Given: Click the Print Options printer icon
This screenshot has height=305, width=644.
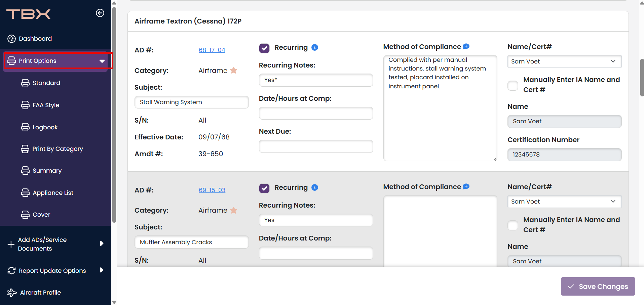Looking at the screenshot, I should 12,61.
